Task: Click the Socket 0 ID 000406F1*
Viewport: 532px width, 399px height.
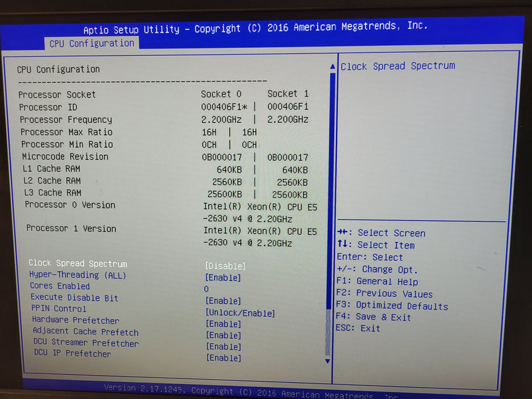Action: coord(224,107)
